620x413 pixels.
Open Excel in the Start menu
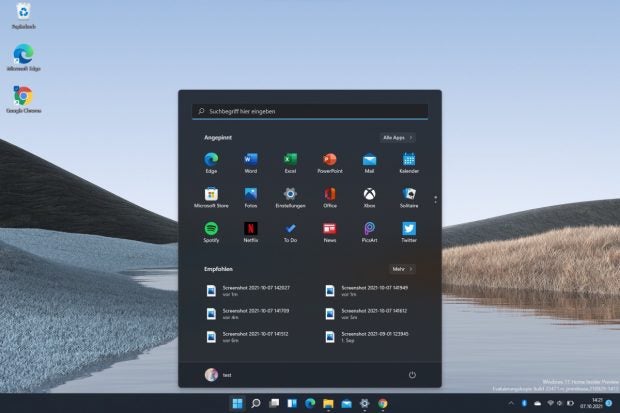click(290, 163)
